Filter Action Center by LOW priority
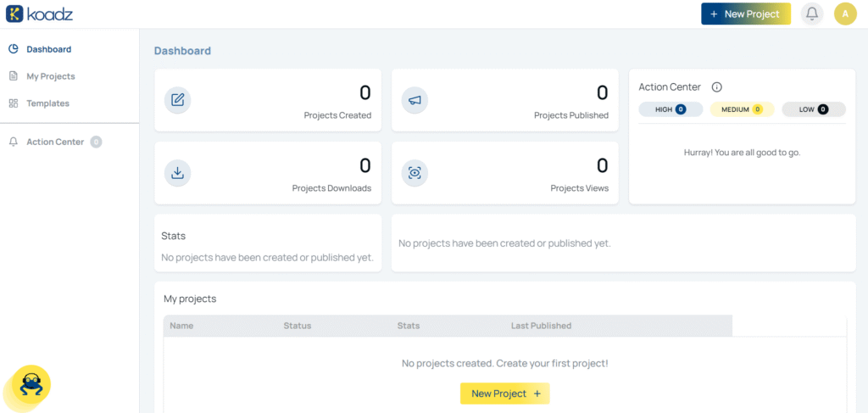868x413 pixels. pos(814,109)
